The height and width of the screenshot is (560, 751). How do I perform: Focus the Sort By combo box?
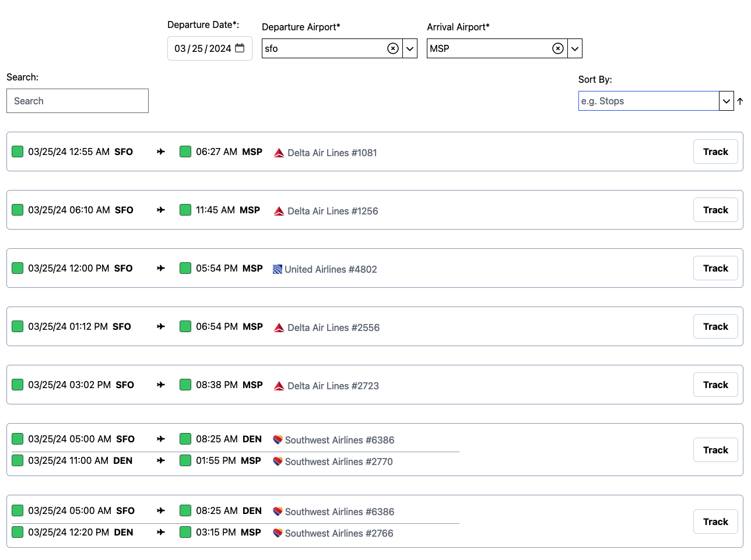(648, 101)
